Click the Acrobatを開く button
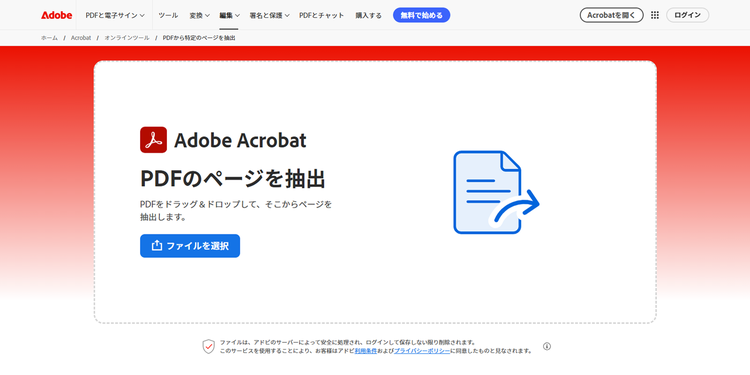 [x=612, y=15]
